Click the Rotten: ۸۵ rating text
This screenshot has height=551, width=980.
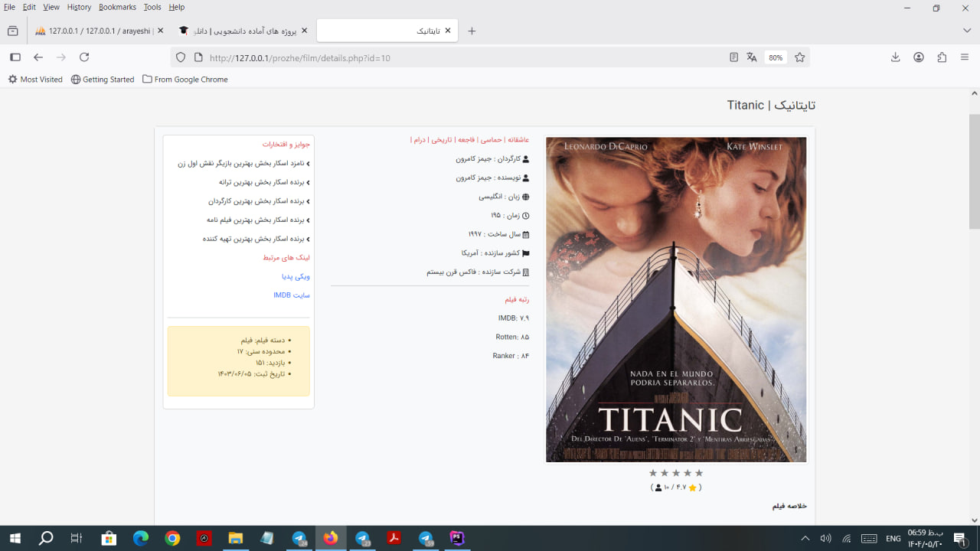(512, 337)
